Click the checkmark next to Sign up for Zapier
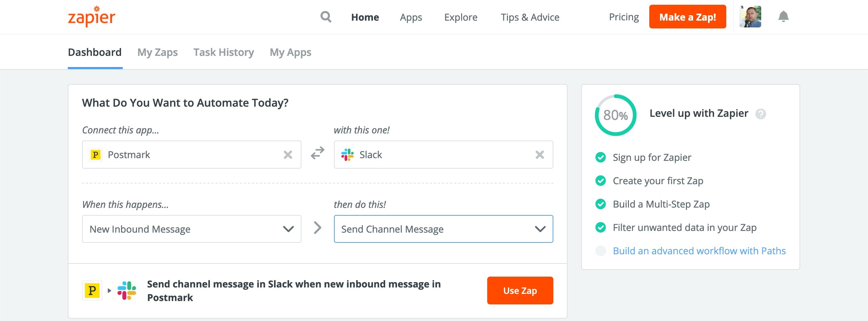868x321 pixels. pos(600,157)
